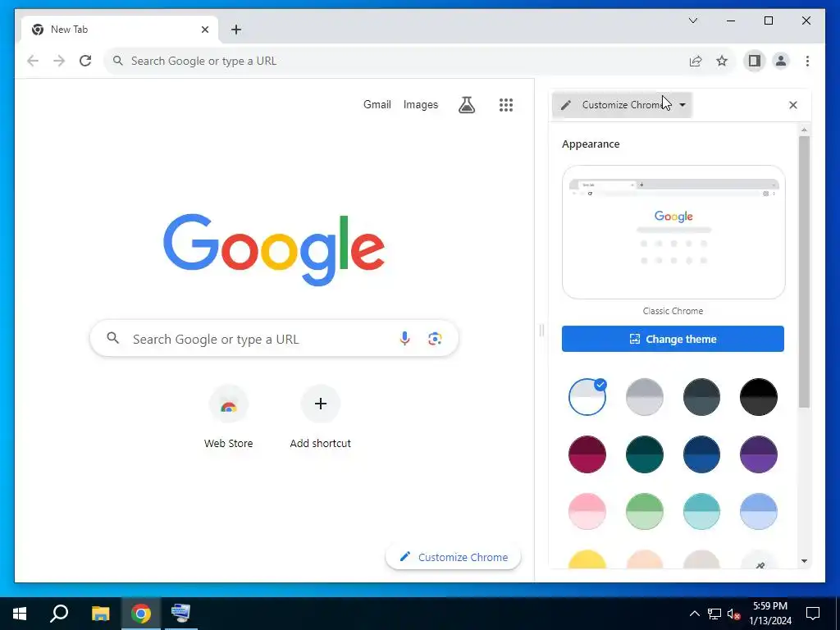Image resolution: width=840 pixels, height=630 pixels.
Task: Click the Google search box on page
Action: tap(274, 339)
